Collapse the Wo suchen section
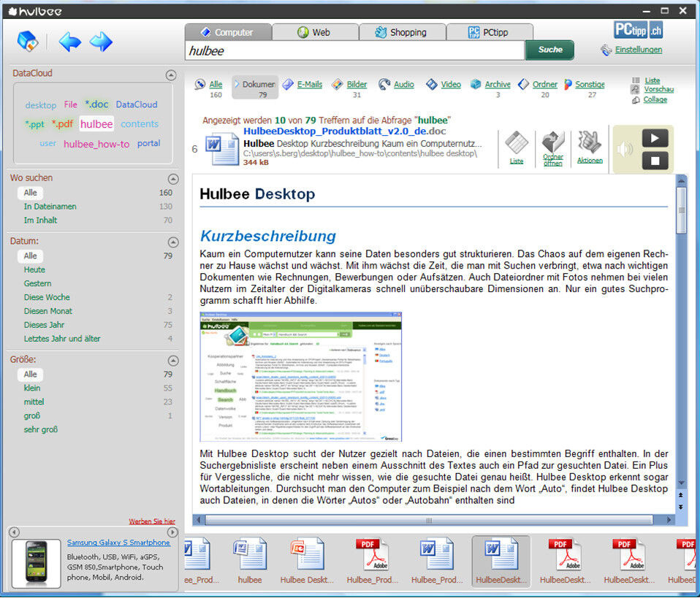This screenshot has height=598, width=700. (173, 179)
